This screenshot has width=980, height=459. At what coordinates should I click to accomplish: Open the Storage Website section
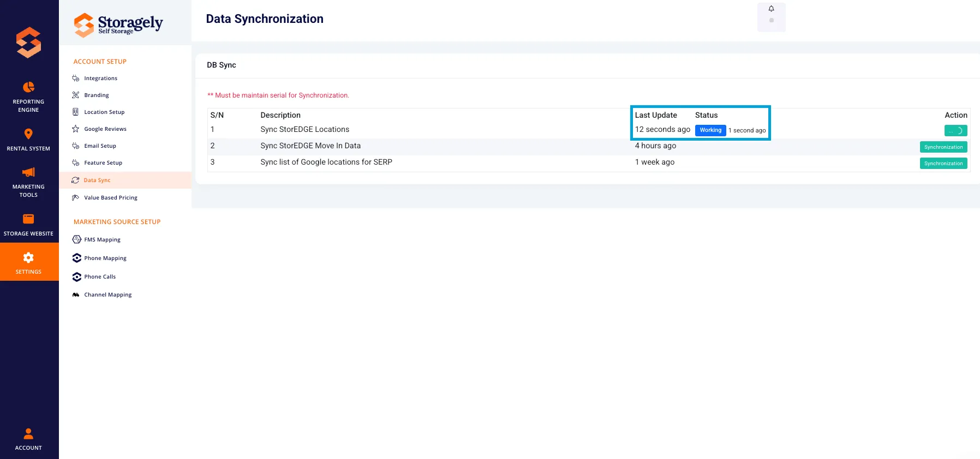(28, 225)
